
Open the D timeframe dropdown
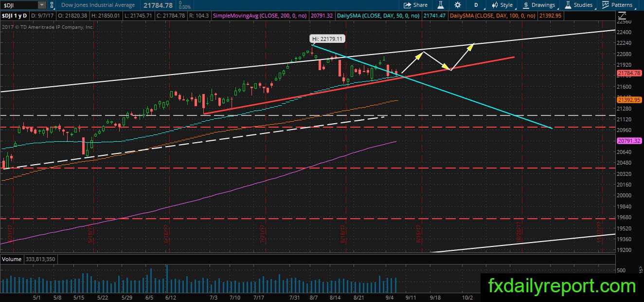pyautogui.click(x=476, y=5)
